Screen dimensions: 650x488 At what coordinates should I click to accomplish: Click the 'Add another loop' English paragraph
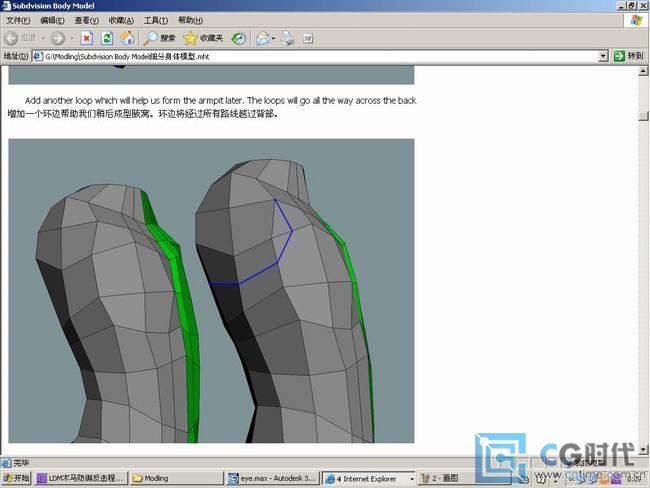220,100
